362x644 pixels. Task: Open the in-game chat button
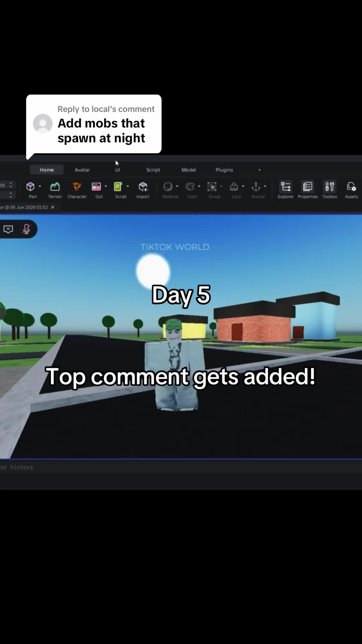pos(8,229)
